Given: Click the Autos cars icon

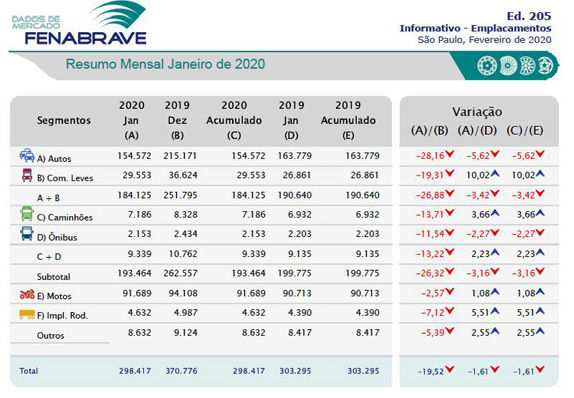Looking at the screenshot, I should 27,156.
